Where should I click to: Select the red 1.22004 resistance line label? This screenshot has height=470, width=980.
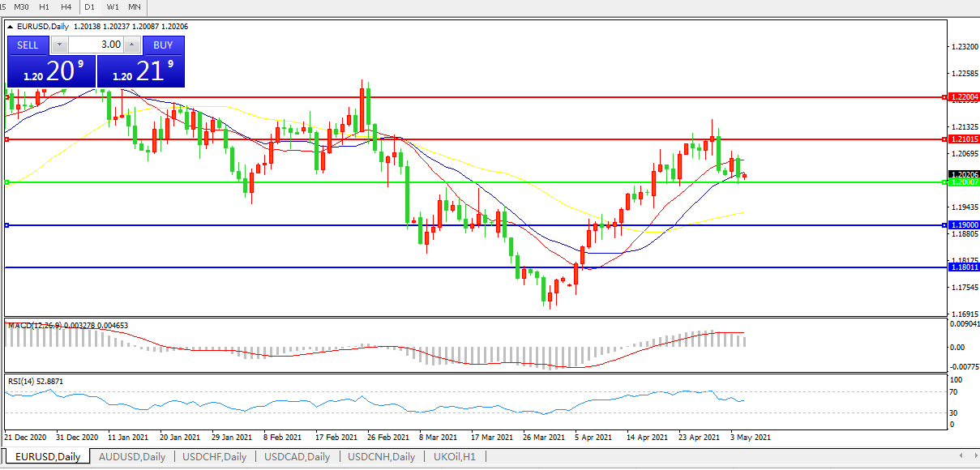pyautogui.click(x=963, y=97)
